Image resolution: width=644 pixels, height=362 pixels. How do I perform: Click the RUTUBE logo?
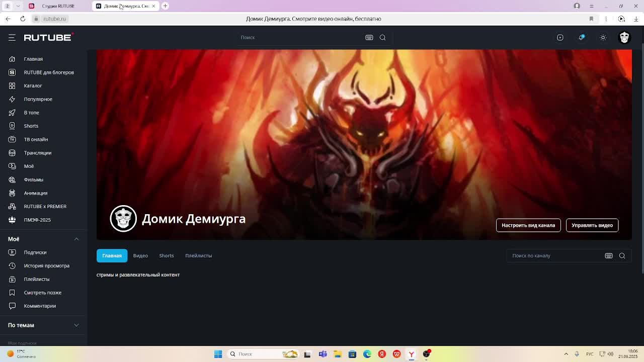(49, 37)
